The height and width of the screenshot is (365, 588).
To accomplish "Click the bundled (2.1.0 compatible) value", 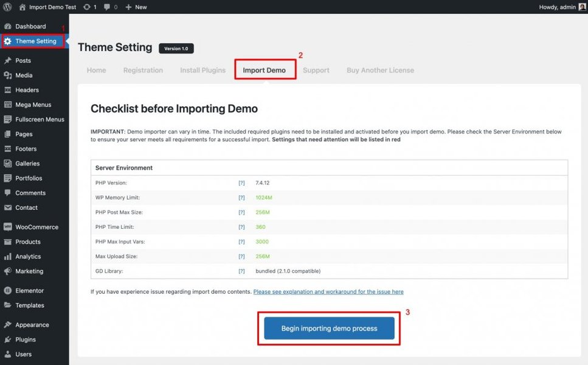I will pyautogui.click(x=288, y=271).
